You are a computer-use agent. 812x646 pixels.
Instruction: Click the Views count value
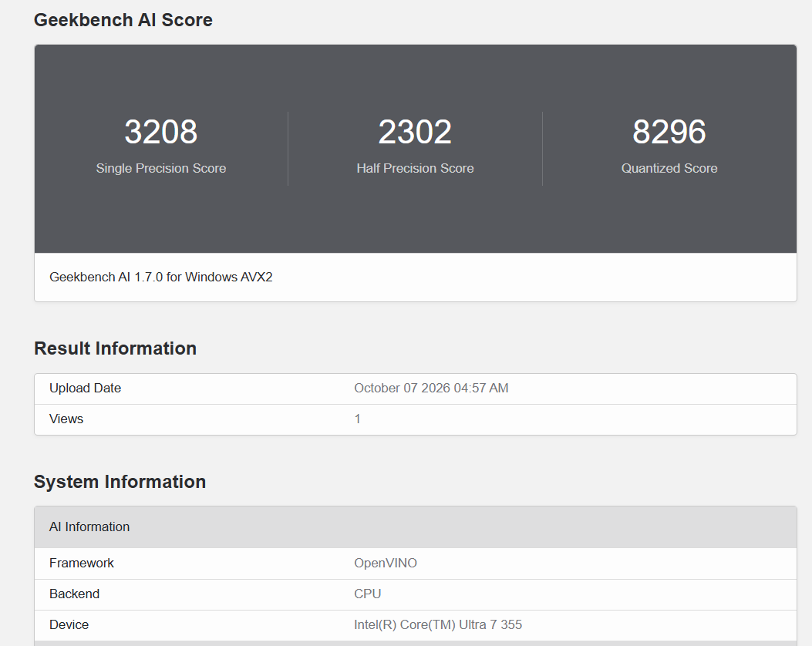[357, 419]
